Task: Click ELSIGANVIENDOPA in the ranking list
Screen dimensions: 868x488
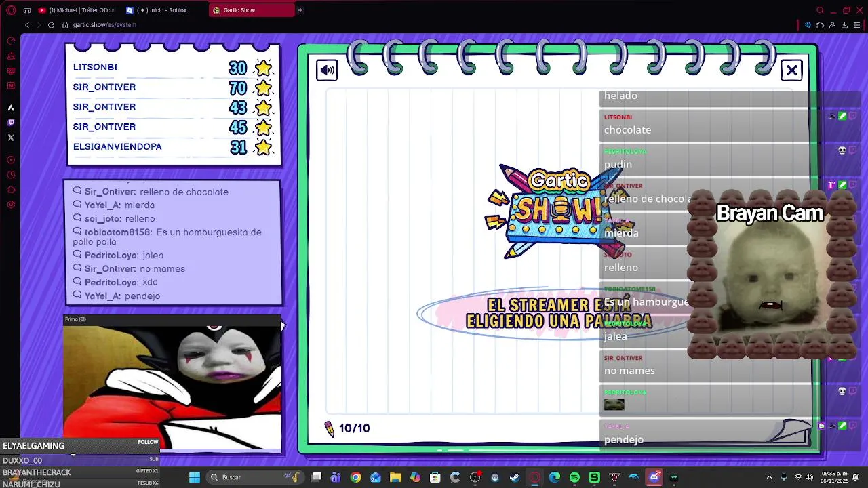Action: pos(117,146)
